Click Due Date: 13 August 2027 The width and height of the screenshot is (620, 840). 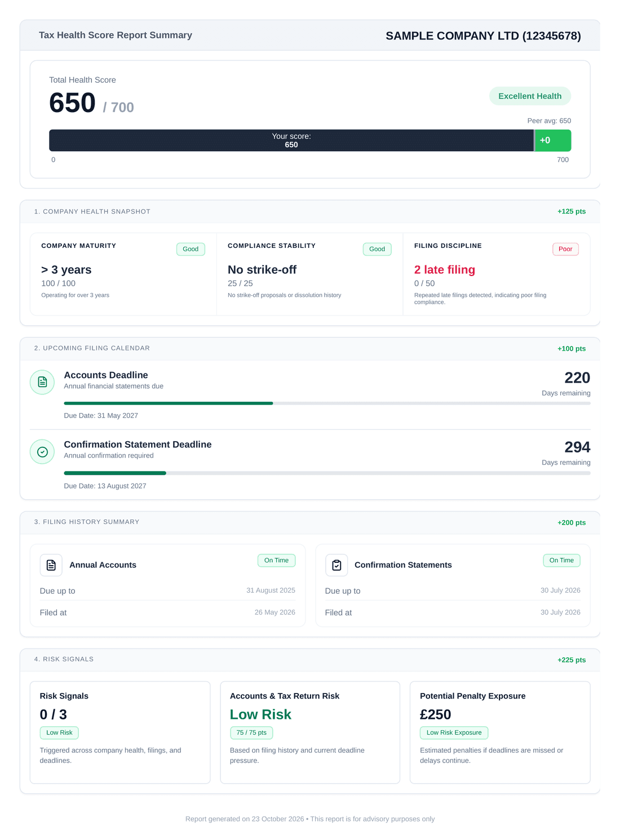click(105, 486)
